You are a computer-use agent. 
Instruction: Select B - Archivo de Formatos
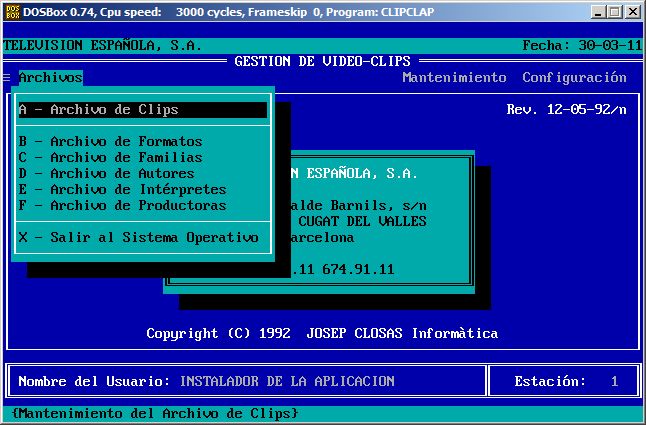point(110,142)
